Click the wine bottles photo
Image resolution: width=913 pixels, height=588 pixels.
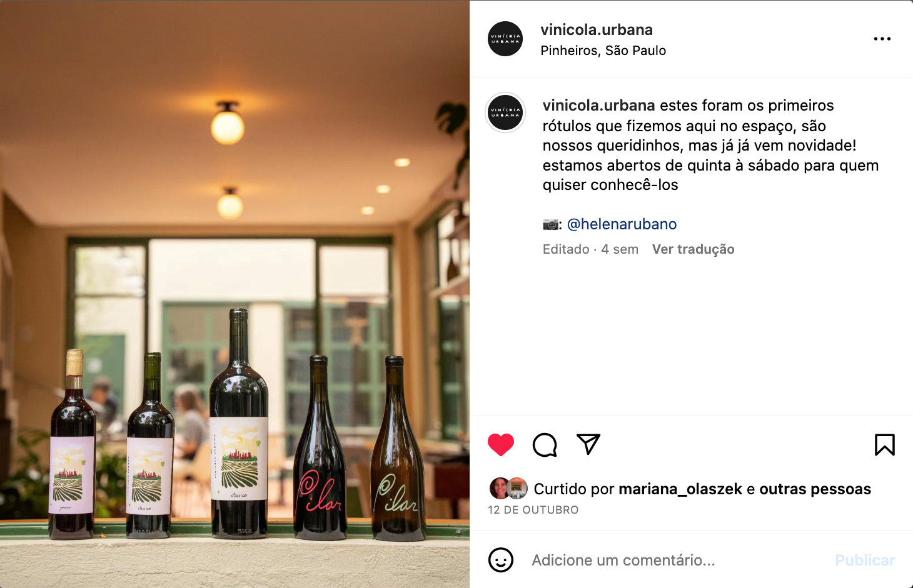point(235,294)
